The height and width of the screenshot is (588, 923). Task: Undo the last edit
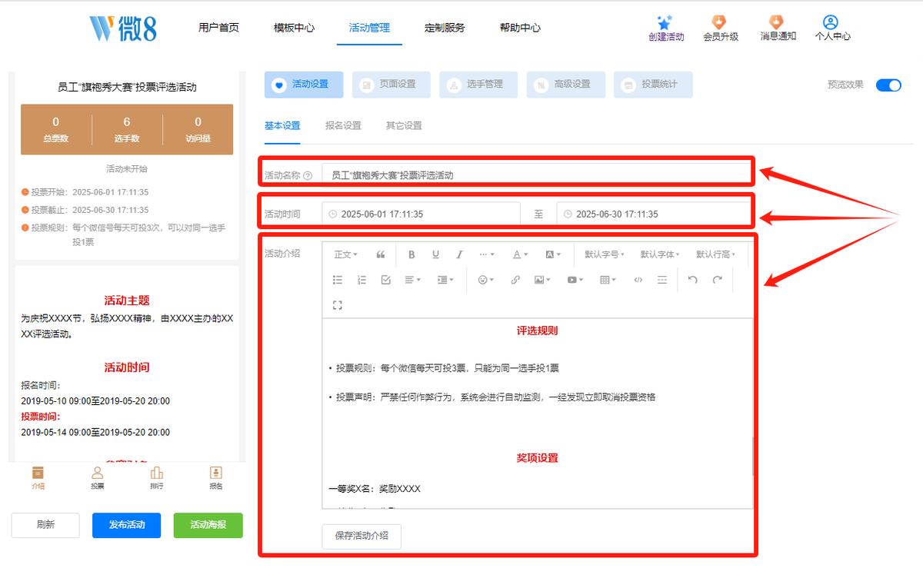pyautogui.click(x=693, y=280)
